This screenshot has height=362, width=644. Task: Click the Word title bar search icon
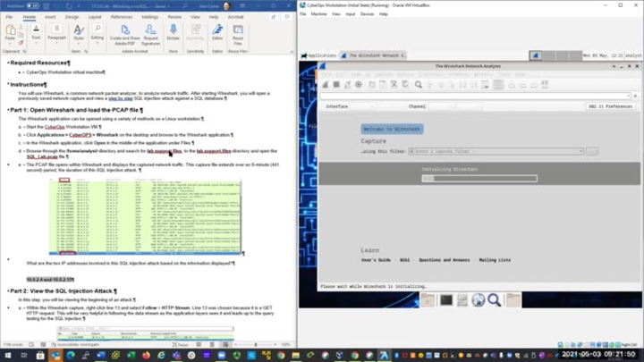click(x=185, y=6)
